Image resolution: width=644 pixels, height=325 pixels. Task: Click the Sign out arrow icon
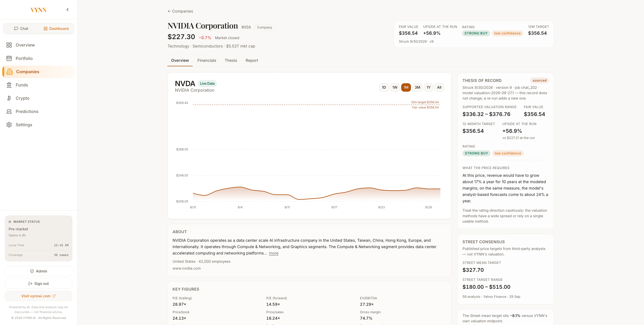coord(30,284)
